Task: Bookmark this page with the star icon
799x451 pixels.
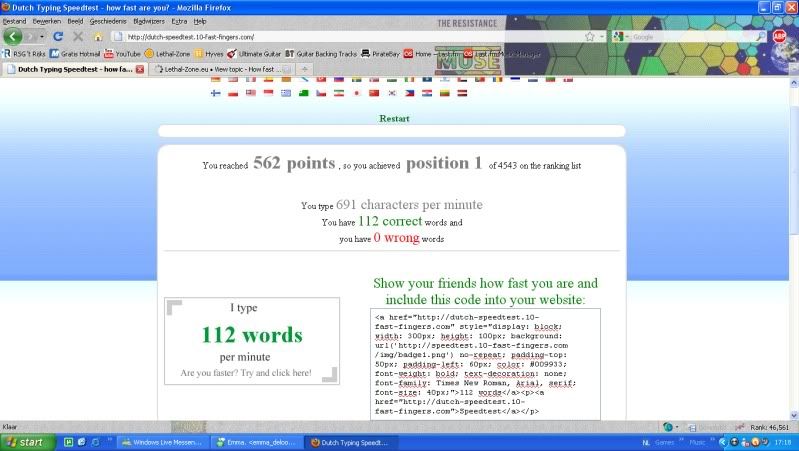Action: pyautogui.click(x=590, y=37)
